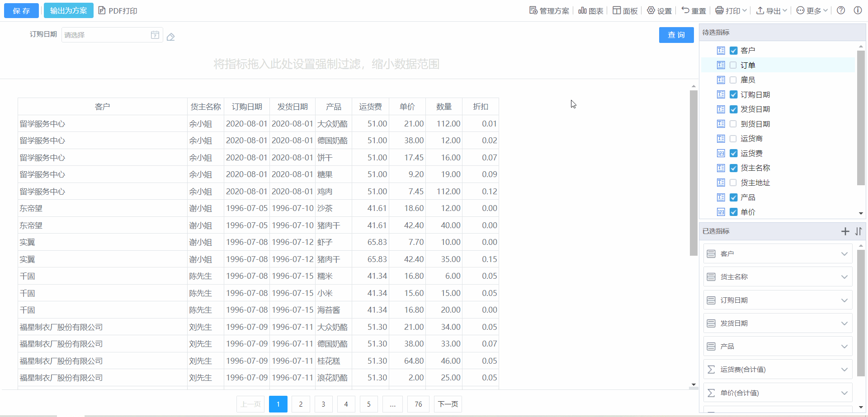The width and height of the screenshot is (868, 417).
Task: Open the 导出 export dropdown
Action: point(772,11)
